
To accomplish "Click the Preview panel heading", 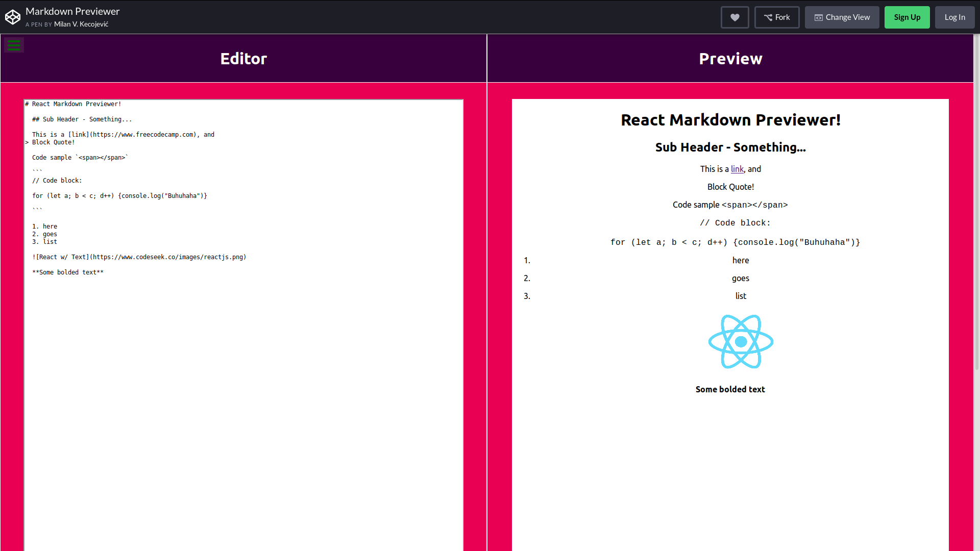I will coord(730,59).
